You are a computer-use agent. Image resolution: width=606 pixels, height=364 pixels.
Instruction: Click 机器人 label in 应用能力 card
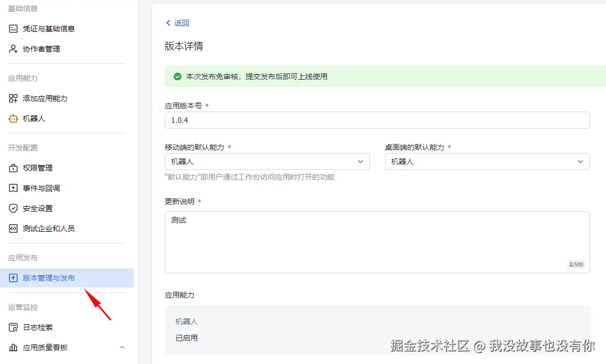[x=186, y=321]
